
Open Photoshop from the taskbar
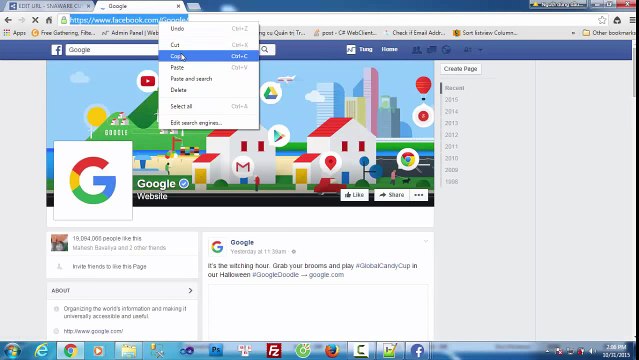click(x=216, y=350)
